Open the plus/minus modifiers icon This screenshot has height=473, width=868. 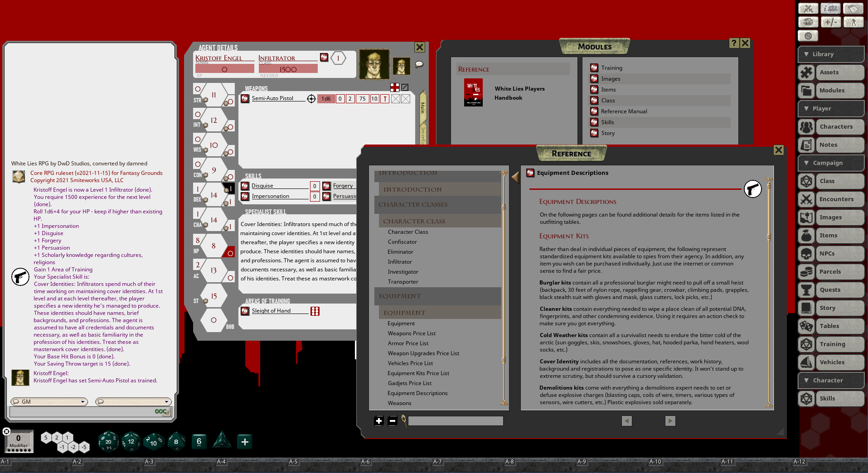[831, 22]
